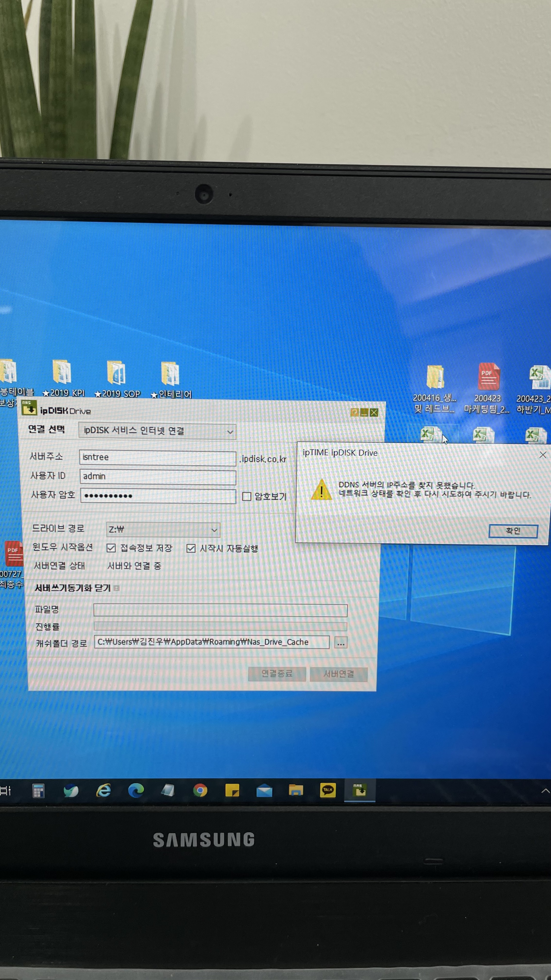551x980 pixels.
Task: Uncheck the 시작시 자동실행 checkbox
Action: [x=191, y=548]
